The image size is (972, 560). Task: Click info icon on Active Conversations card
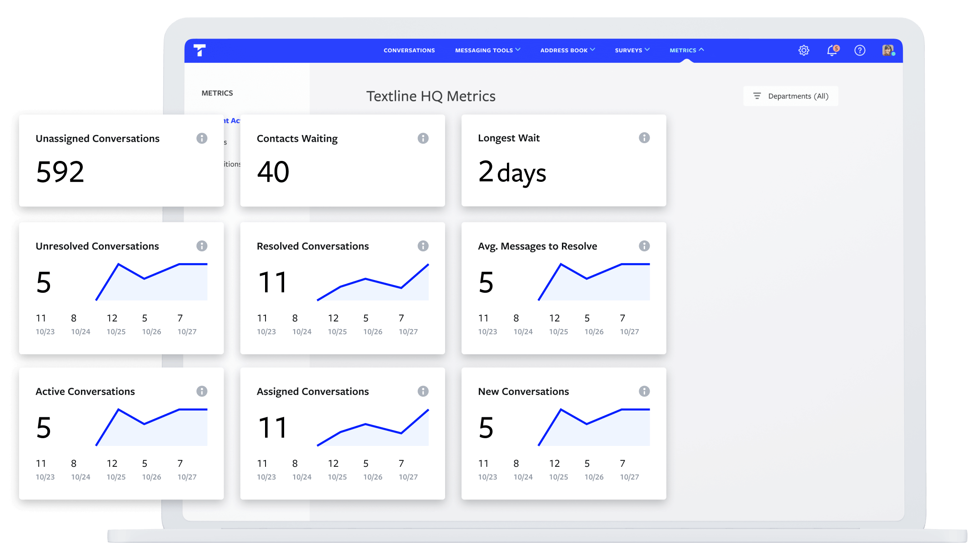[202, 391]
